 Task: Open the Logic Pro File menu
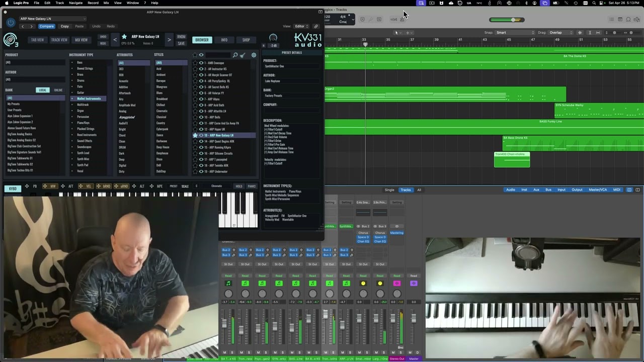pos(37,3)
